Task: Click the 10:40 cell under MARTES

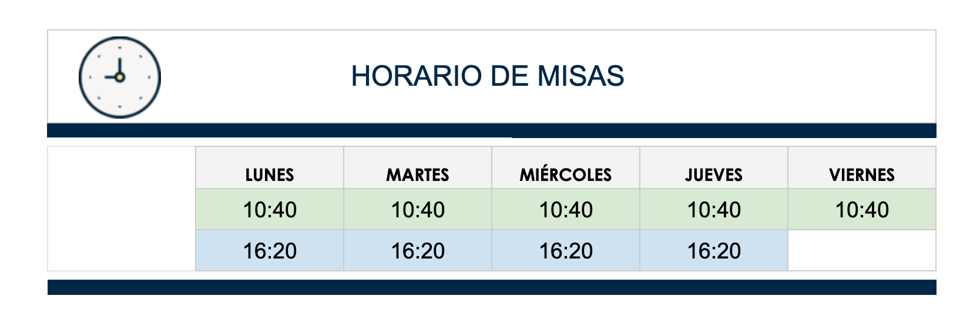Action: (x=418, y=209)
